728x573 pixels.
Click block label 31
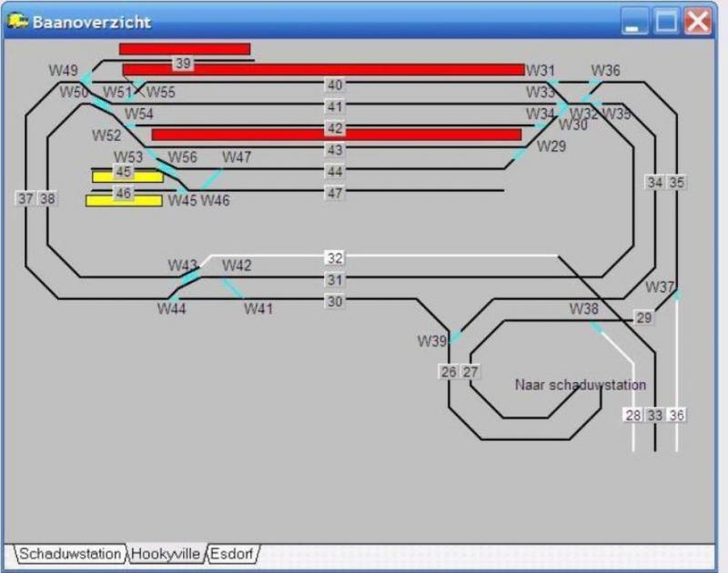click(335, 280)
